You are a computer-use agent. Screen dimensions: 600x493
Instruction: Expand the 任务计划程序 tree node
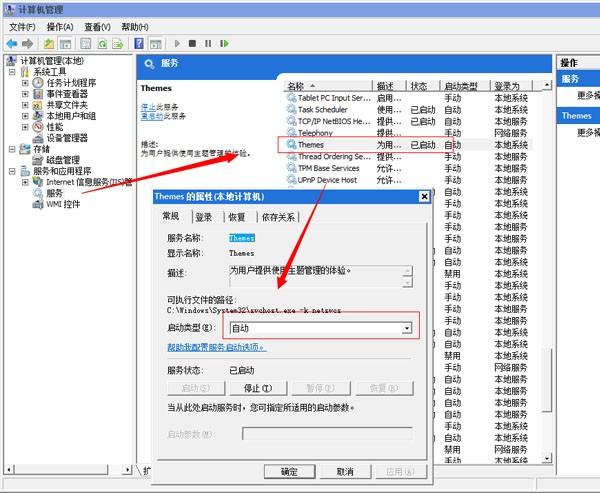click(x=25, y=83)
